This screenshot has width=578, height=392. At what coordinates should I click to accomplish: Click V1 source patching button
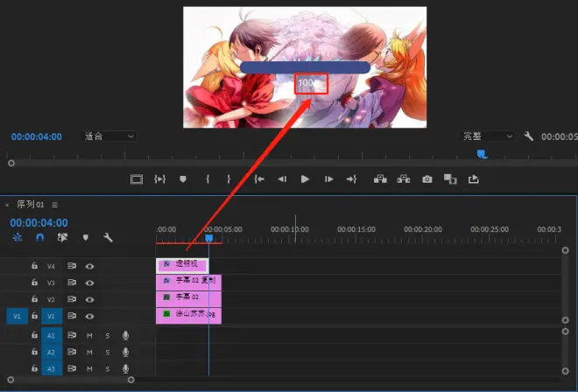coord(18,316)
